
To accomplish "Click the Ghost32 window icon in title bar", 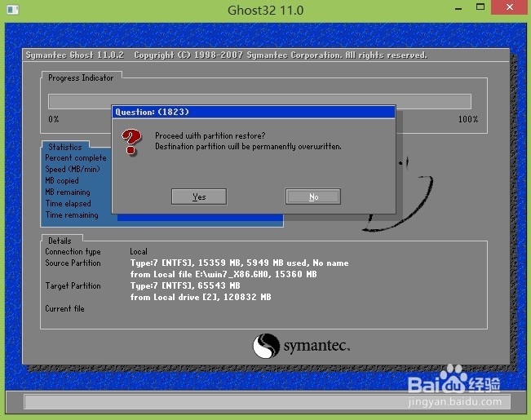I will click(12, 10).
